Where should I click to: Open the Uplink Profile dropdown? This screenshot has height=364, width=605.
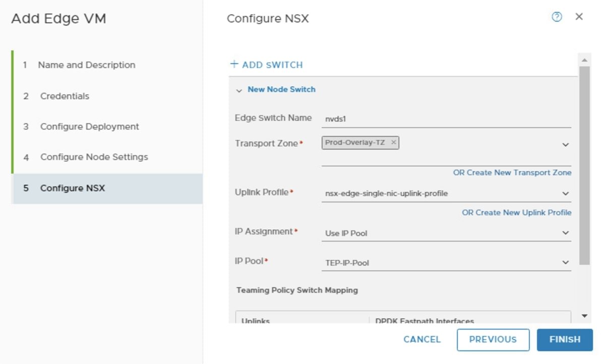coord(564,193)
